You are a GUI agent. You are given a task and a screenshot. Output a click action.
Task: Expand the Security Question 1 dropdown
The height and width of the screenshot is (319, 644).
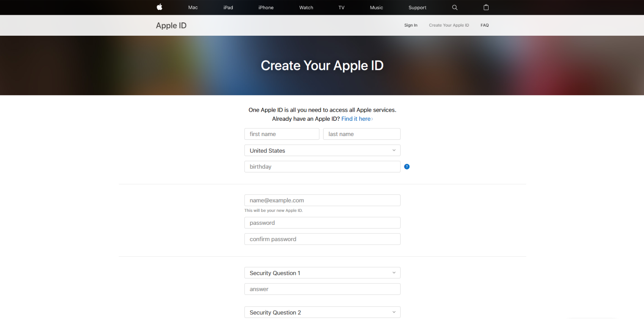click(x=322, y=273)
